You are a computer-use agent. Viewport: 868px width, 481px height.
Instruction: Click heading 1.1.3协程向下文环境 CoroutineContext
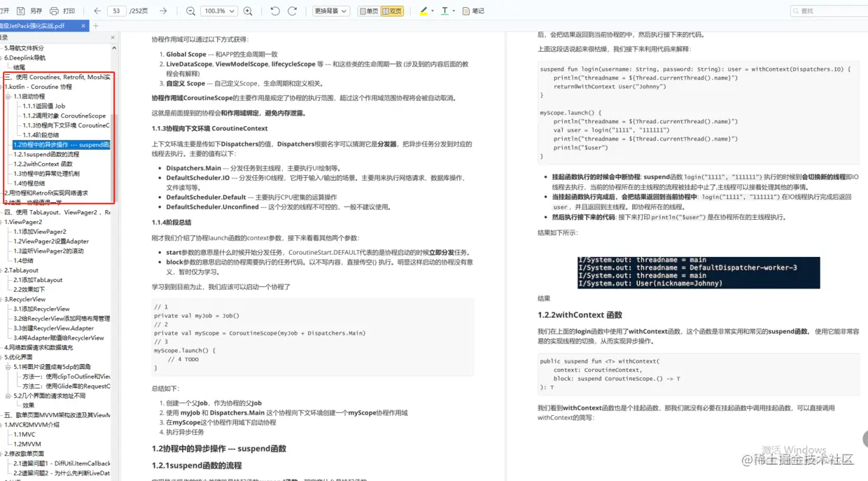[210, 129]
